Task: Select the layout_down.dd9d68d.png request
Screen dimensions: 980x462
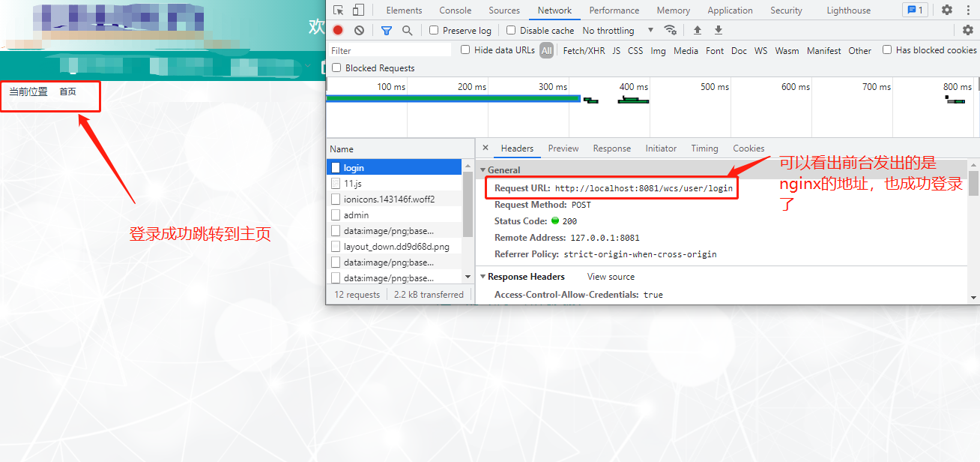Action: tap(395, 247)
